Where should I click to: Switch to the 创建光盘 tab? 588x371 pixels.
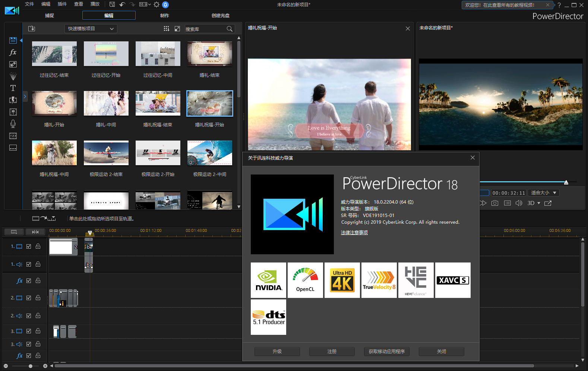point(221,16)
